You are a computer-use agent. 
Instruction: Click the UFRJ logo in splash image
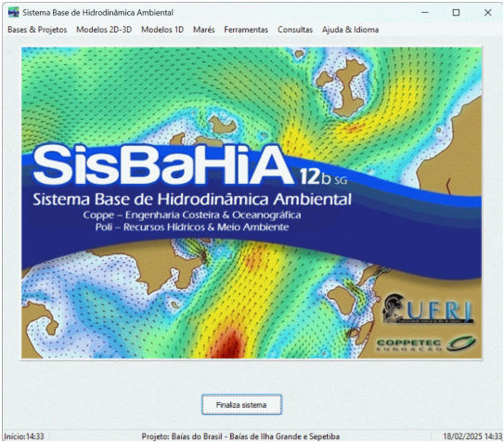(x=428, y=309)
